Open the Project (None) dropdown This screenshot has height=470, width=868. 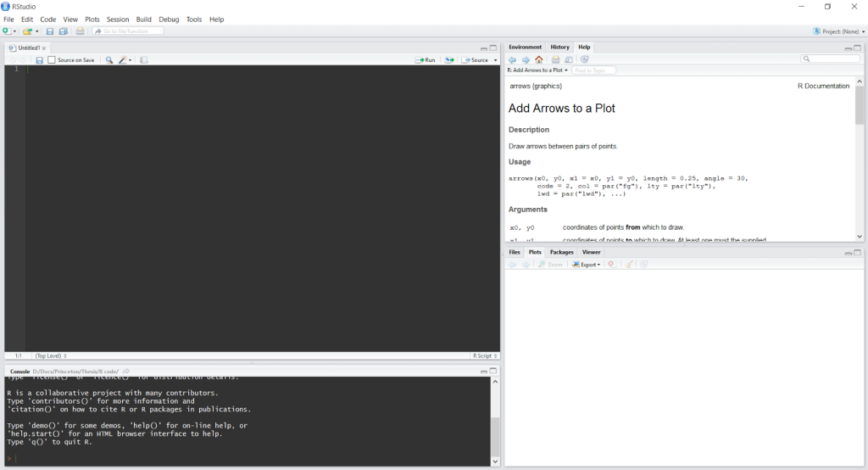tap(838, 31)
